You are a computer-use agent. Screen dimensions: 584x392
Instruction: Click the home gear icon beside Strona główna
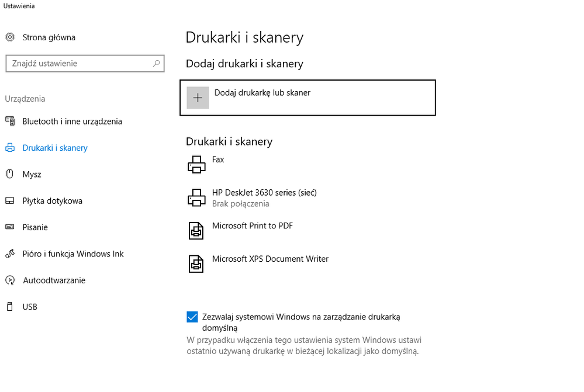10,37
